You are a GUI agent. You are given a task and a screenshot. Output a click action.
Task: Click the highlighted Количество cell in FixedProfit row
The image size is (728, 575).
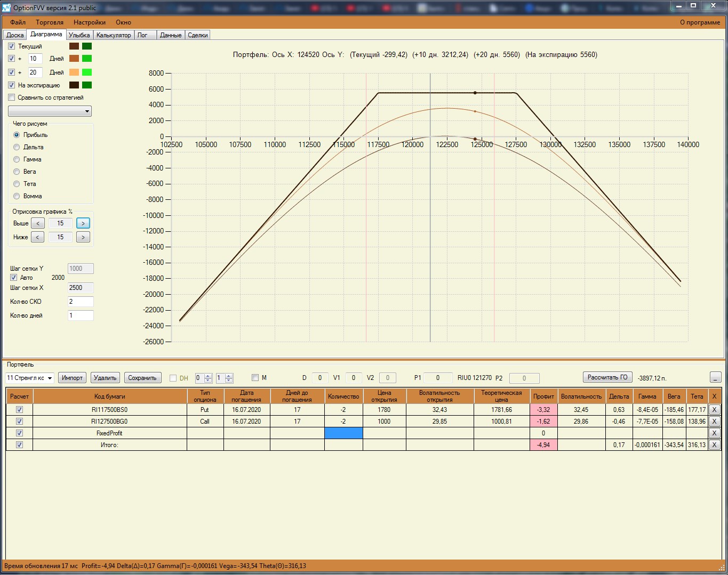click(343, 433)
